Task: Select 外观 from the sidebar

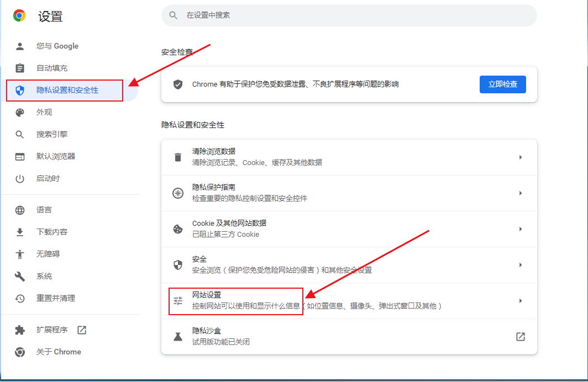Action: click(44, 112)
